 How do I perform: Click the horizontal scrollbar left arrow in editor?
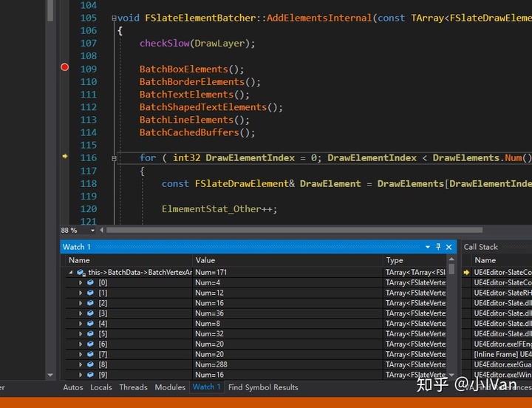(x=101, y=230)
